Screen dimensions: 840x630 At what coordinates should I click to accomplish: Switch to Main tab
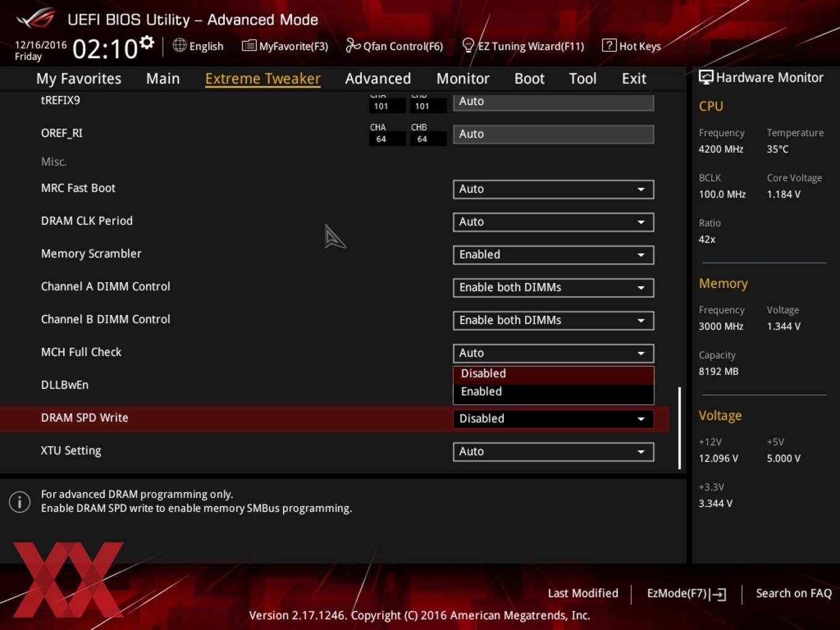pyautogui.click(x=163, y=78)
